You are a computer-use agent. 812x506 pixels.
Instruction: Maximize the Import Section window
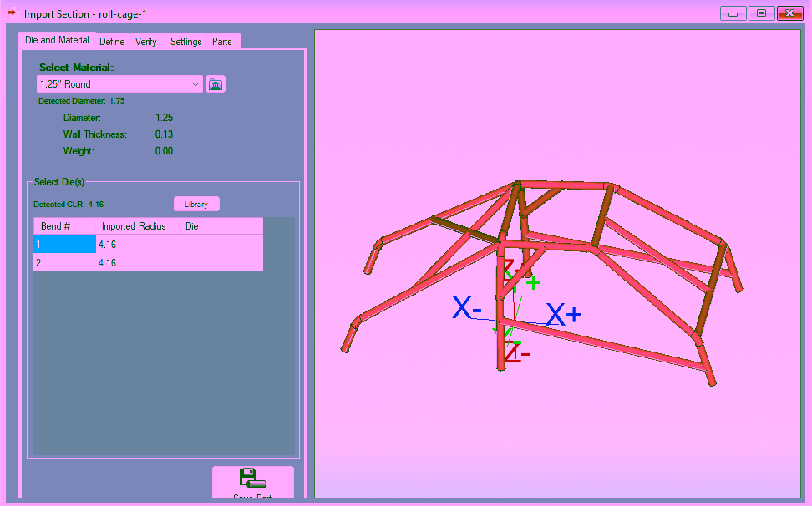[761, 13]
